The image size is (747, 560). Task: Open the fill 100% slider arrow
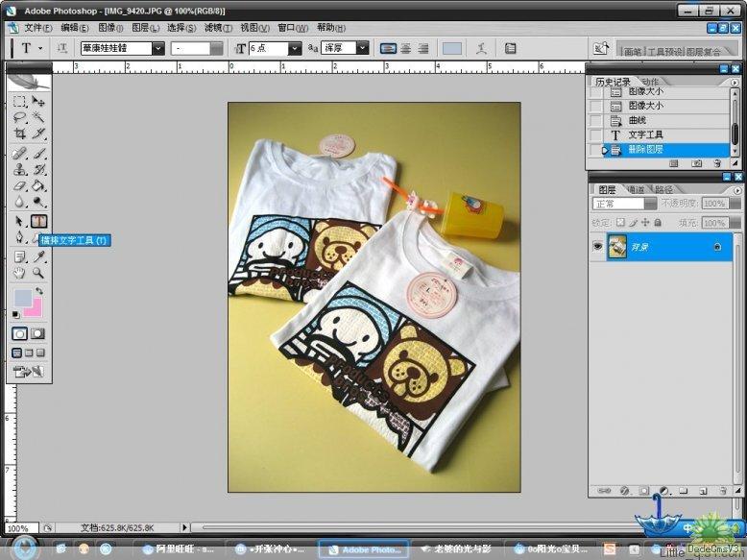(x=735, y=223)
